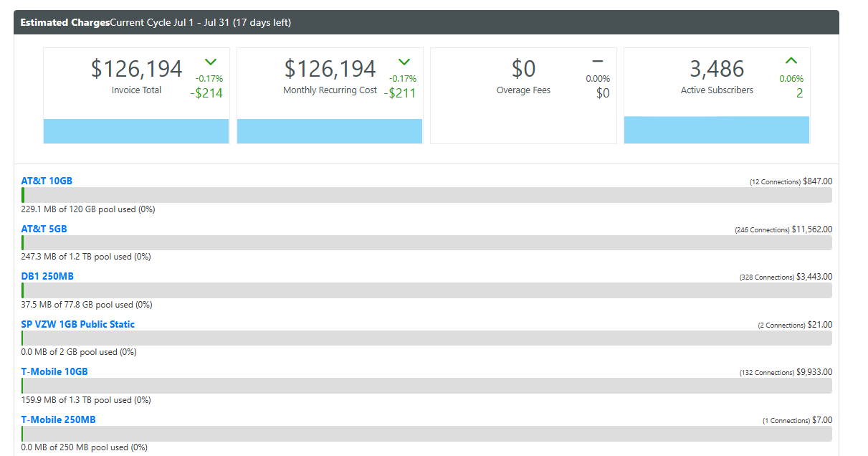Click the (12 Connections) $847.00 text
This screenshot has width=868, height=456.
pyautogui.click(x=791, y=181)
